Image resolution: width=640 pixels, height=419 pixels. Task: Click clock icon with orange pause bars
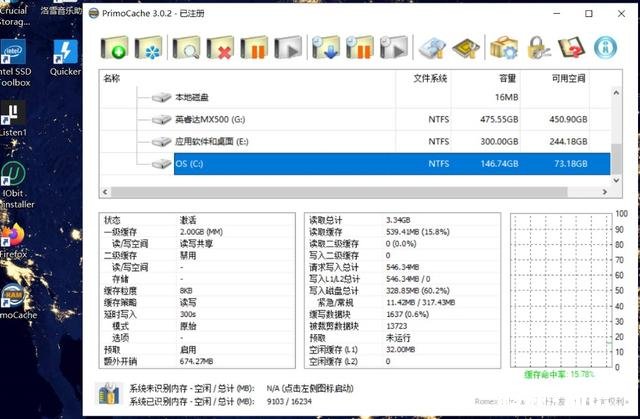coord(360,47)
